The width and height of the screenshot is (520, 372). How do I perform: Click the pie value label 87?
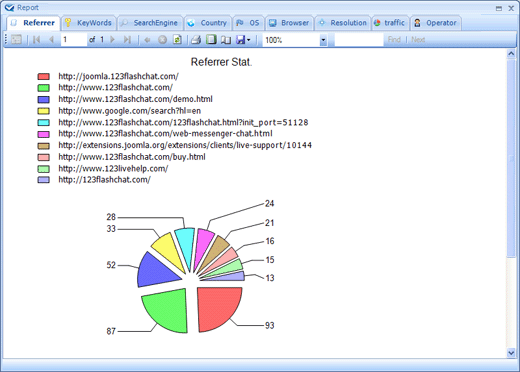click(111, 331)
